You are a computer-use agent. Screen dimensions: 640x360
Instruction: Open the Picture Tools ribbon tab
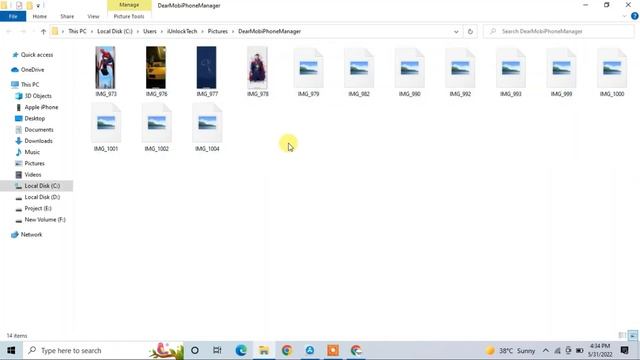pos(129,16)
